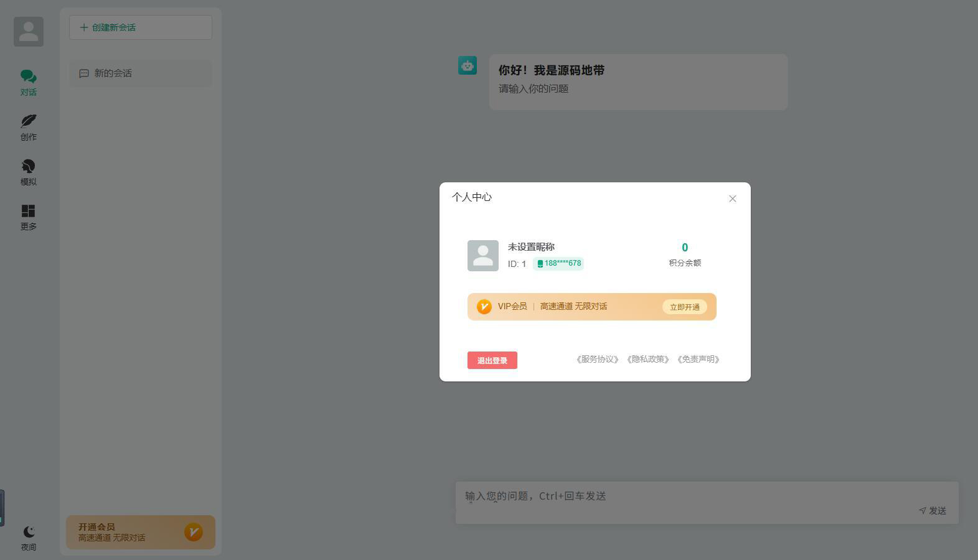The height and width of the screenshot is (560, 978).
Task: Click 立即开通 VIP button
Action: (x=684, y=307)
